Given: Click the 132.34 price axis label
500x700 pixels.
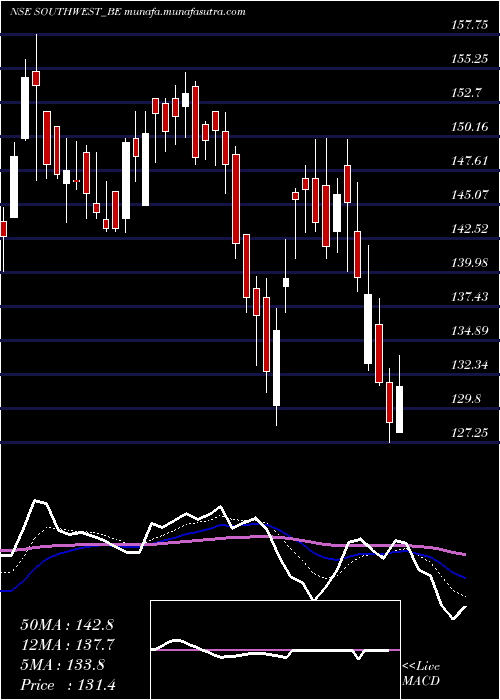Looking at the screenshot, I should tap(469, 365).
